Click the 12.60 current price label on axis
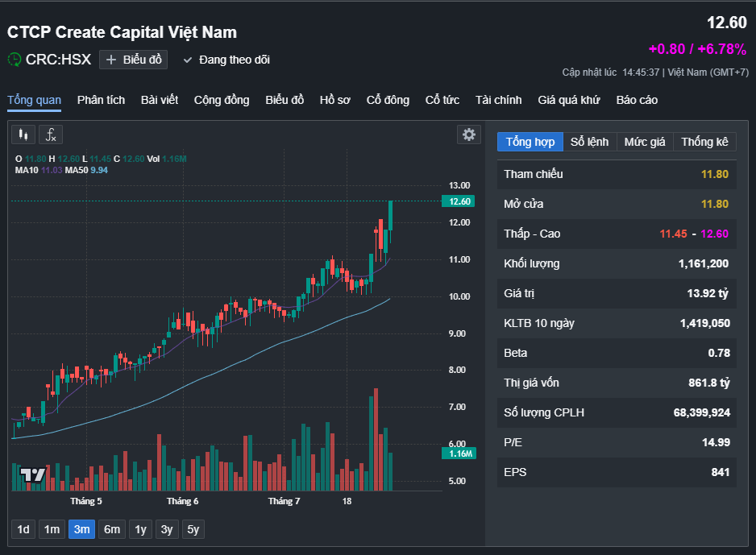Image resolution: width=756 pixels, height=555 pixels. (460, 201)
